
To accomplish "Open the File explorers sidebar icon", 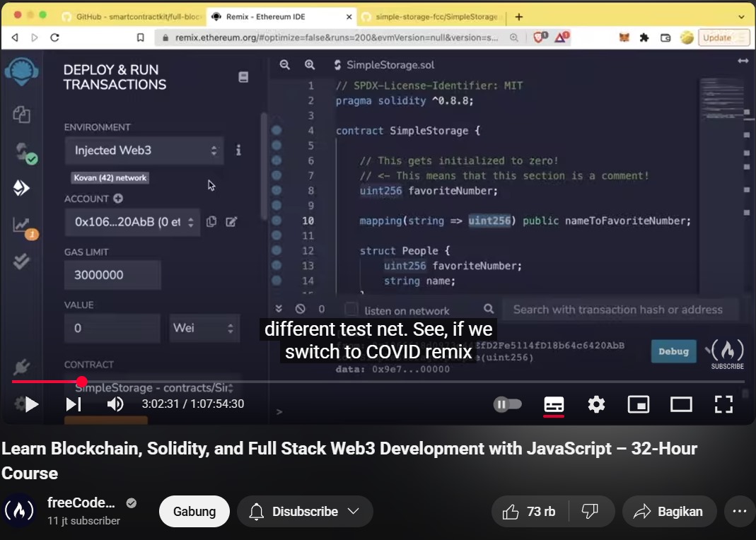I will click(x=21, y=115).
